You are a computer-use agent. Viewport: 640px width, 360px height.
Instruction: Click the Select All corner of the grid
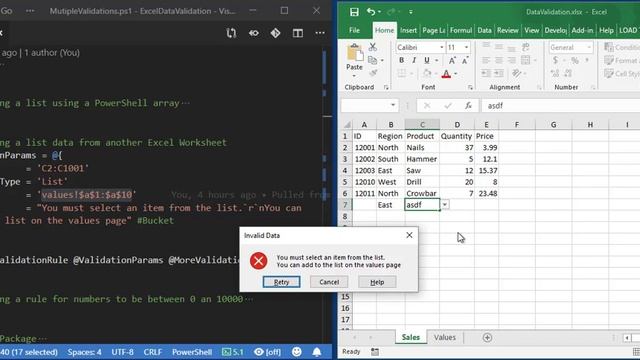pos(347,124)
